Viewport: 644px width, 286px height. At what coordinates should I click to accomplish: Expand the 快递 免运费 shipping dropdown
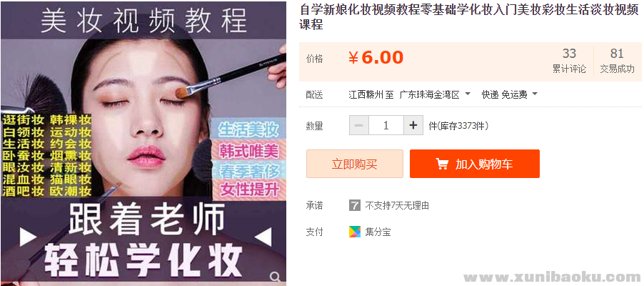(x=509, y=94)
